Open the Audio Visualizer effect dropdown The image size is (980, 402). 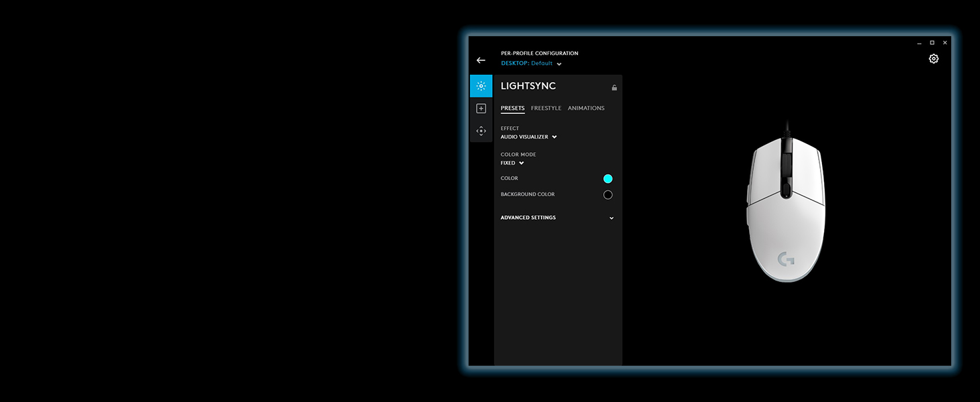click(529, 137)
